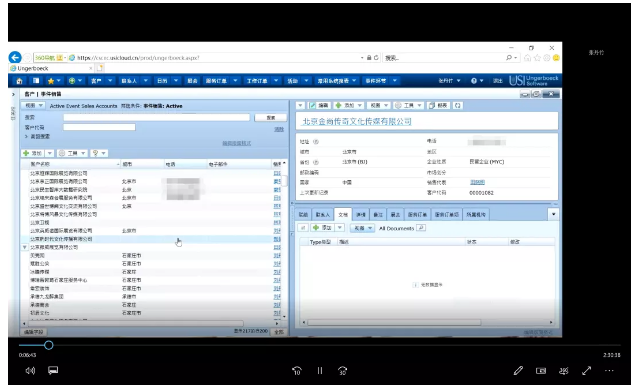Viewport: 636px width, 388px height.
Task: Click the left list horizontal scrollbar
Action: click(x=135, y=324)
